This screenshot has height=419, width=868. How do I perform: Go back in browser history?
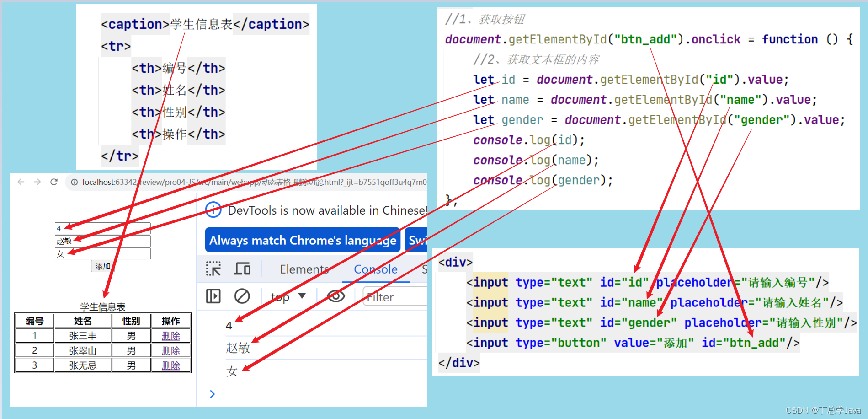click(x=21, y=182)
